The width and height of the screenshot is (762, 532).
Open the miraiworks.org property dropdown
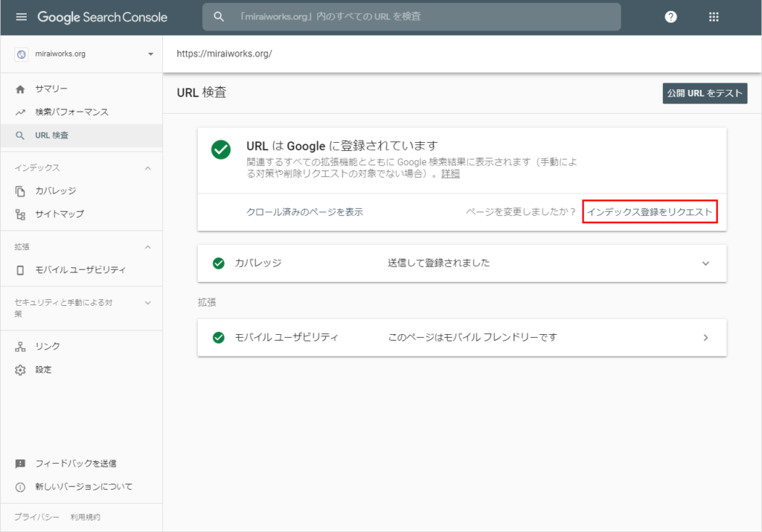coord(150,54)
